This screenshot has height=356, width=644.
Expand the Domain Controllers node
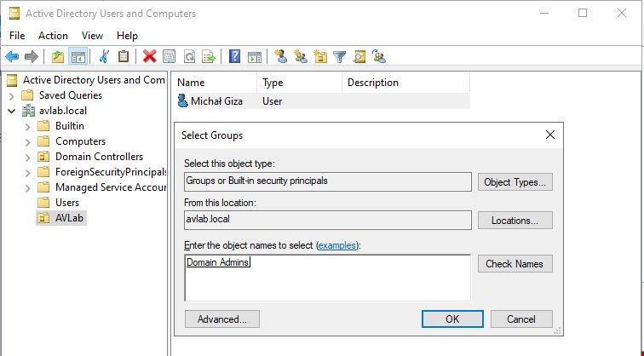coord(27,158)
